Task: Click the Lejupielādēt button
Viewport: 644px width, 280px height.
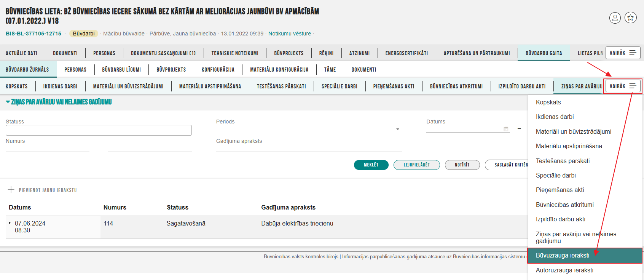Action: click(x=416, y=165)
